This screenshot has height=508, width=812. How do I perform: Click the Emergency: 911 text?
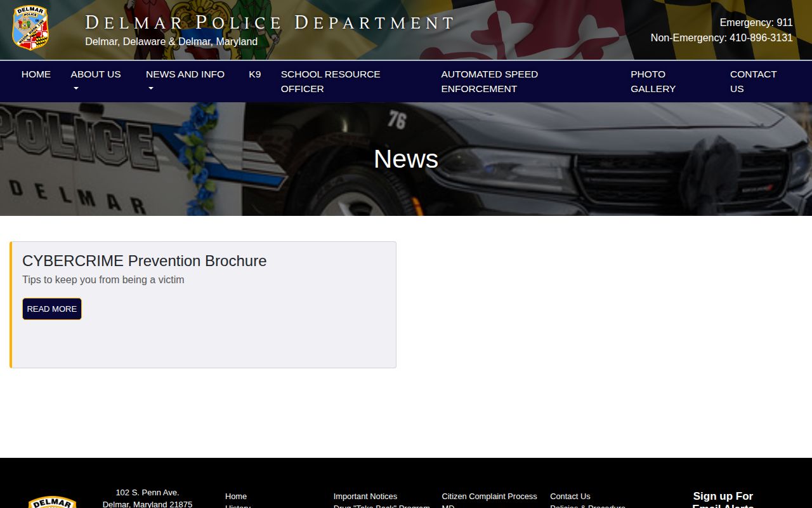pos(756,22)
